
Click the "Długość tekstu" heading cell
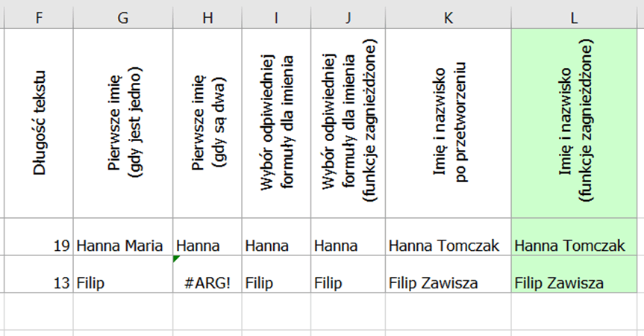39,123
